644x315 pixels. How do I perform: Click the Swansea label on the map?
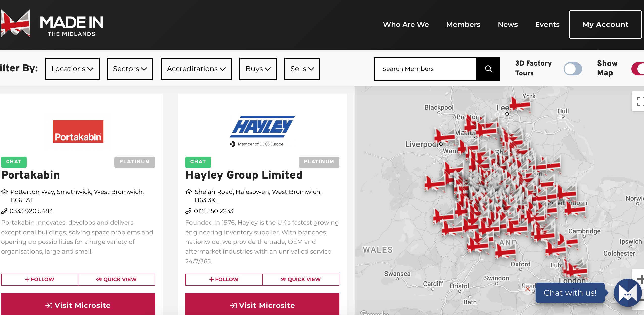click(x=397, y=274)
